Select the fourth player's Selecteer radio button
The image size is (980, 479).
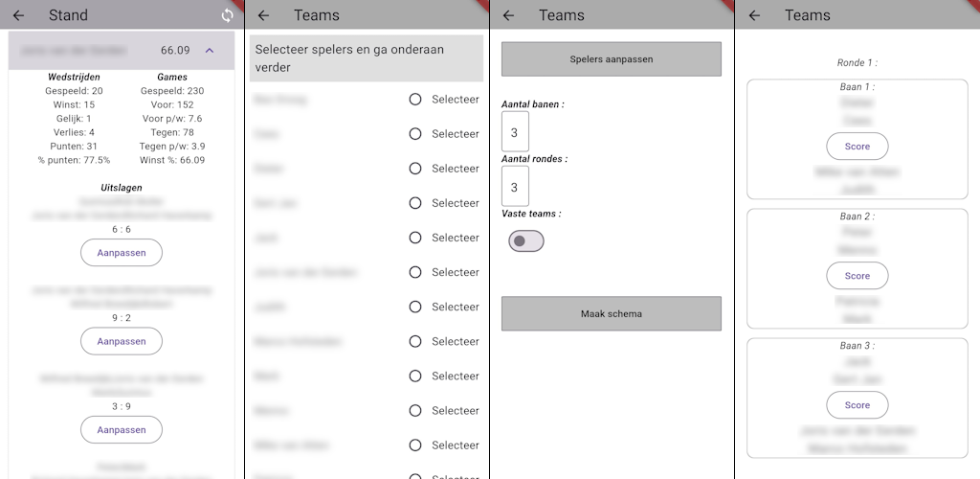pyautogui.click(x=415, y=203)
